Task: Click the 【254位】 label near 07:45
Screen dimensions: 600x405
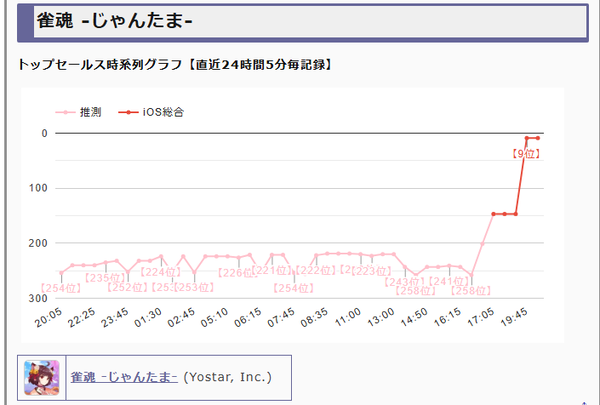Action: pos(293,288)
